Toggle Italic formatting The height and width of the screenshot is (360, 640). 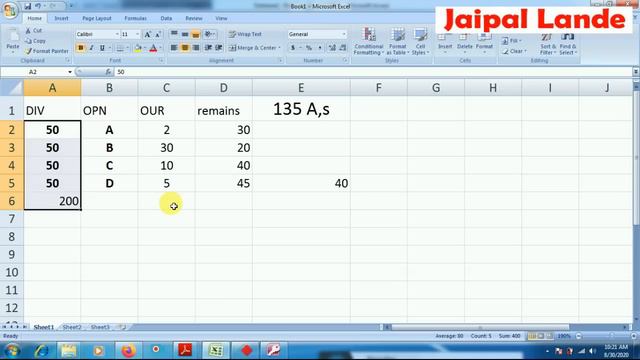[91, 48]
